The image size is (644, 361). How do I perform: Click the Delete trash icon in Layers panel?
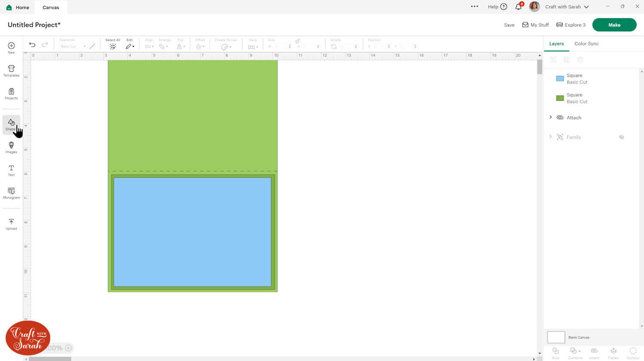coord(580,60)
